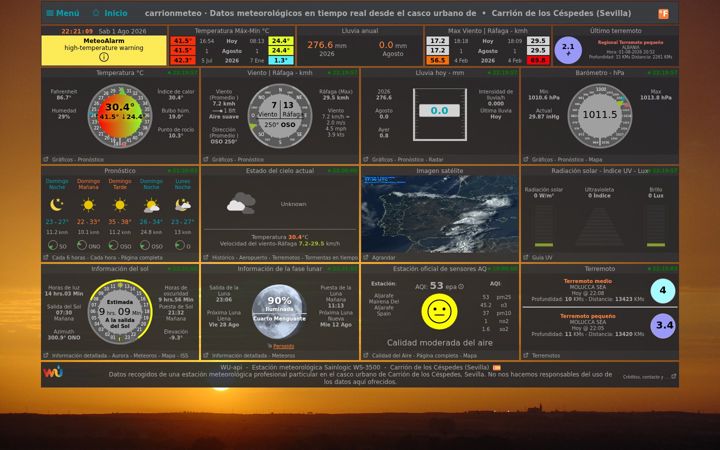The image size is (720, 450).
Task: Open Pronóstico link in Barómetro panel
Action: pos(570,160)
